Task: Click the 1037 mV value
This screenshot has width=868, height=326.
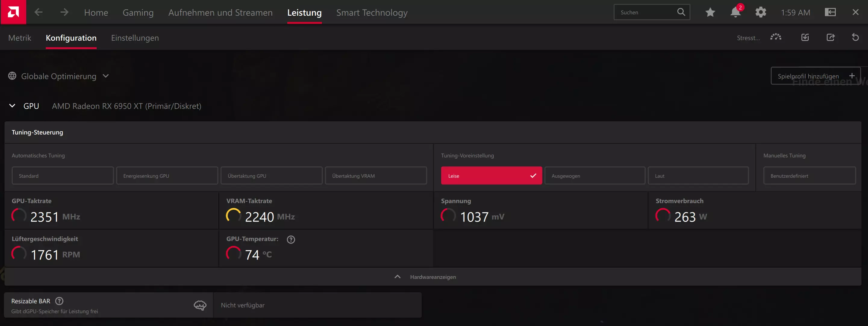Action: [482, 216]
